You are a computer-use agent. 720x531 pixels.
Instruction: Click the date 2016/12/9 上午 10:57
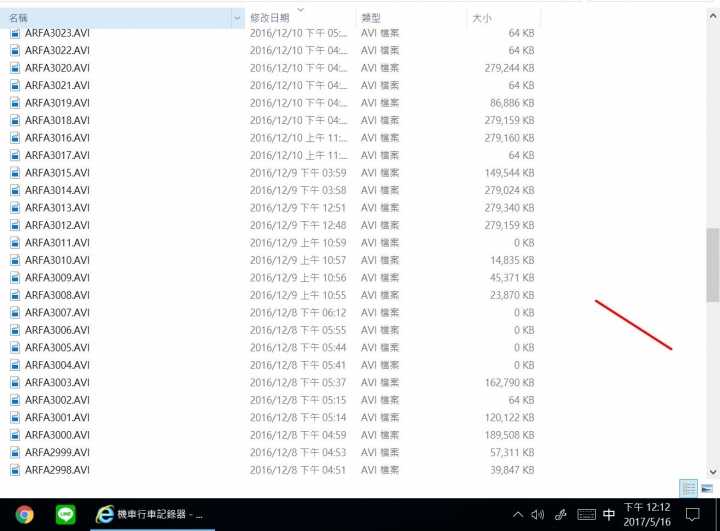coord(298,260)
